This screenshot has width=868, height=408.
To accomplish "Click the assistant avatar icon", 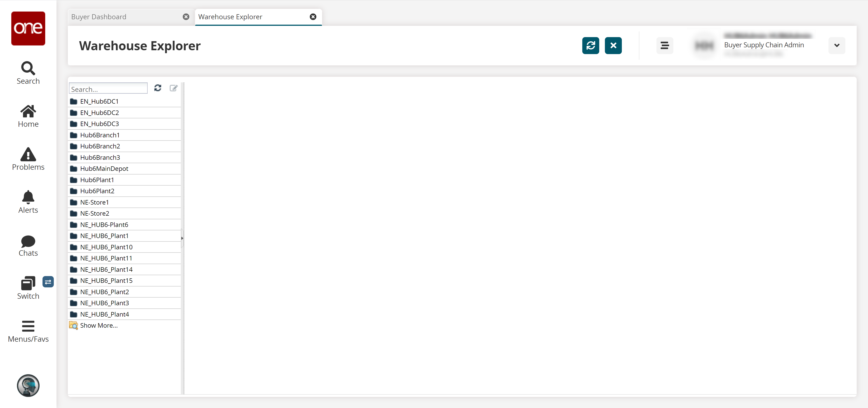I will [28, 385].
